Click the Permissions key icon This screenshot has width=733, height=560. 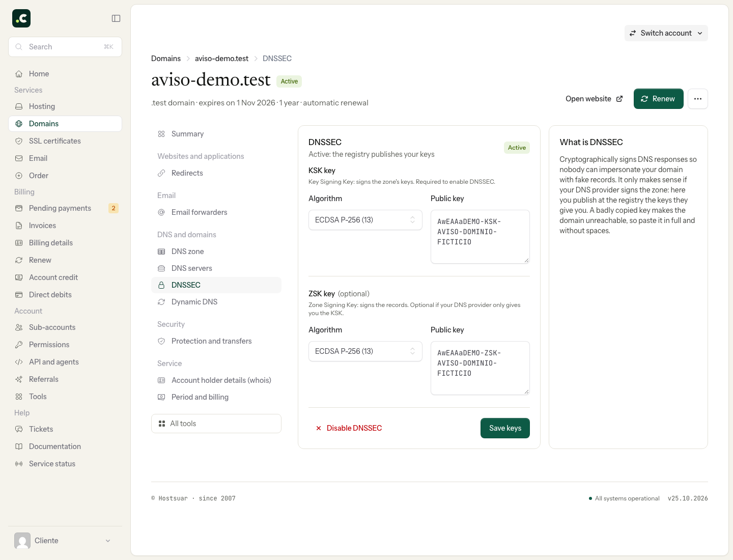click(19, 345)
